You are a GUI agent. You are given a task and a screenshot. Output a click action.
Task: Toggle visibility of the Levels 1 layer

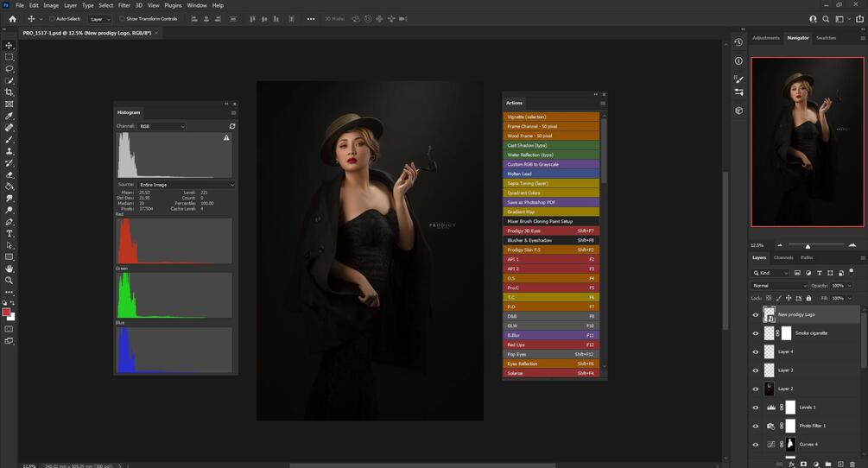756,408
